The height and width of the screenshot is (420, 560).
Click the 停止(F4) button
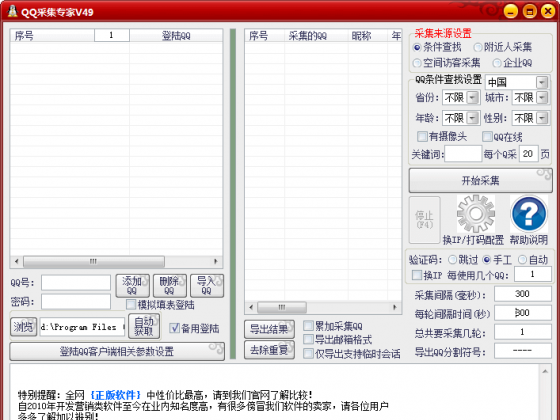(x=424, y=220)
